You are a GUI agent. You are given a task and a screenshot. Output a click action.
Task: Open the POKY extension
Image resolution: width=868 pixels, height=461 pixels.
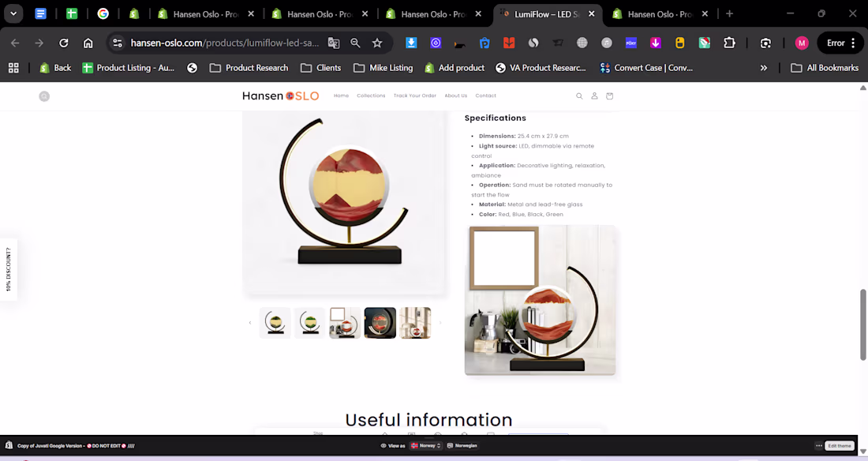coord(631,43)
